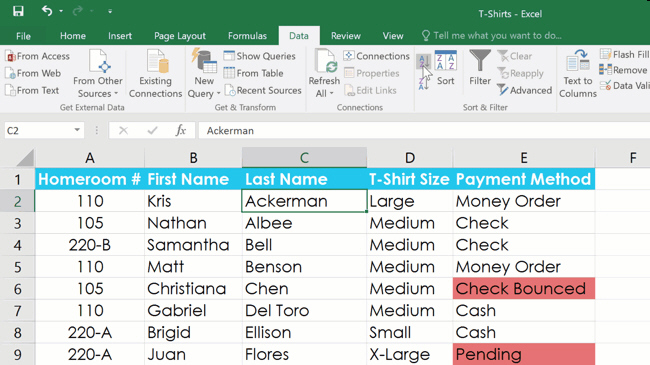Image resolution: width=650 pixels, height=365 pixels.
Task: Open the Review tab
Action: tap(345, 36)
